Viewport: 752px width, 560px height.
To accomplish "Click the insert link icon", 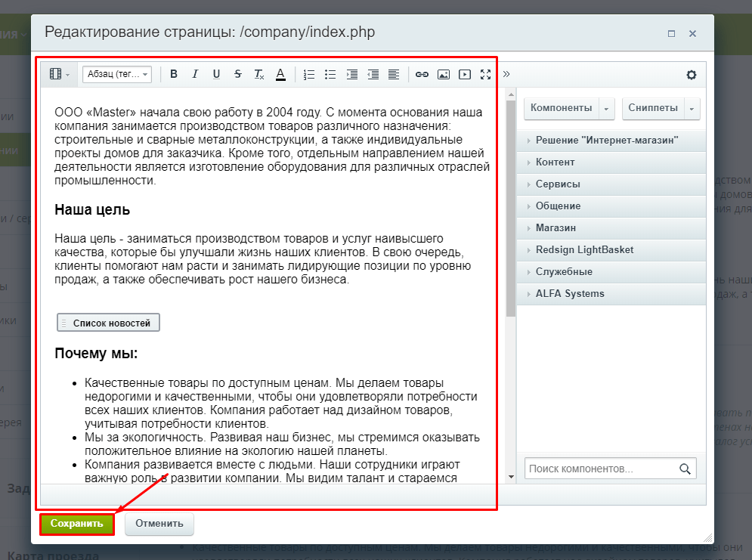I will point(422,74).
